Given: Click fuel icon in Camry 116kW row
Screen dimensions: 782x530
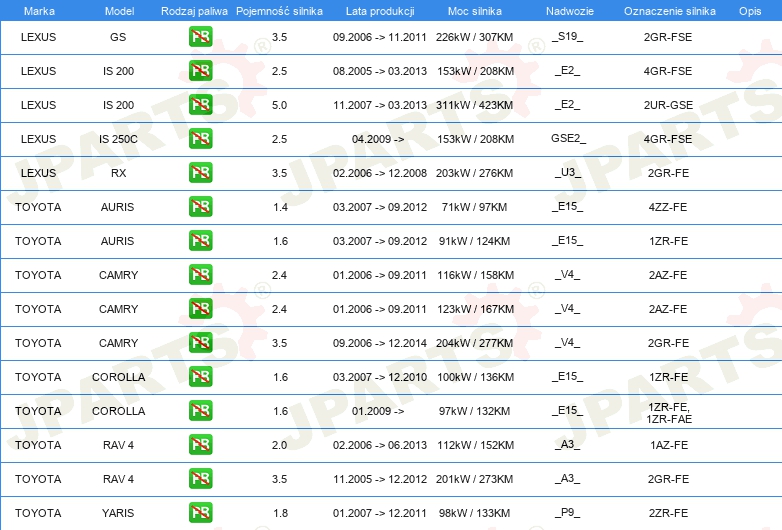Looking at the screenshot, I should (200, 275).
